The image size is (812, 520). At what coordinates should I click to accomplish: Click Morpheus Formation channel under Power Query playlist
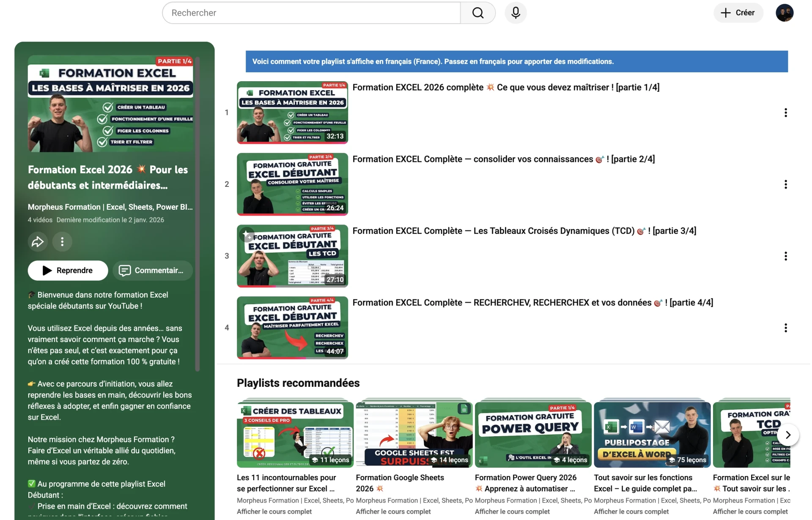(533, 501)
